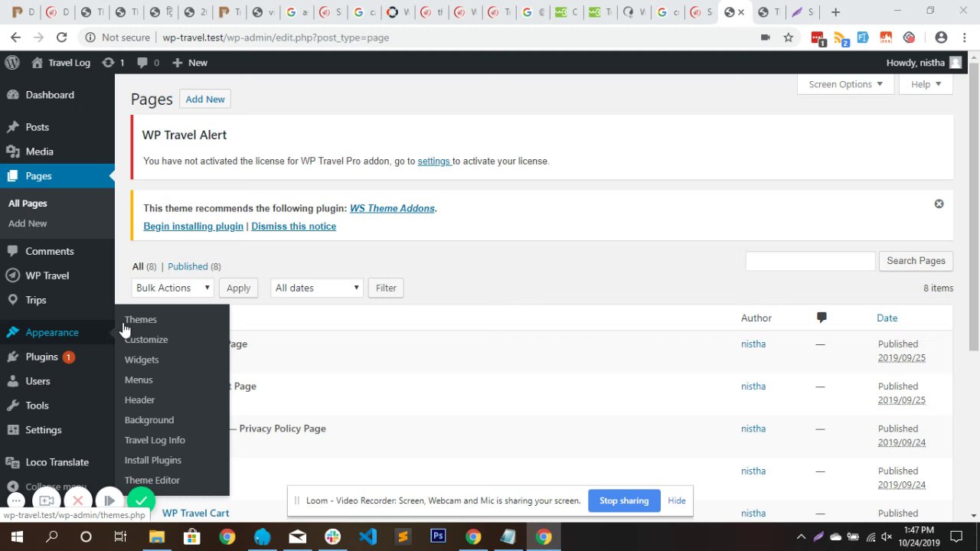The height and width of the screenshot is (551, 980).
Task: Open Posts in the sidebar
Action: [37, 127]
